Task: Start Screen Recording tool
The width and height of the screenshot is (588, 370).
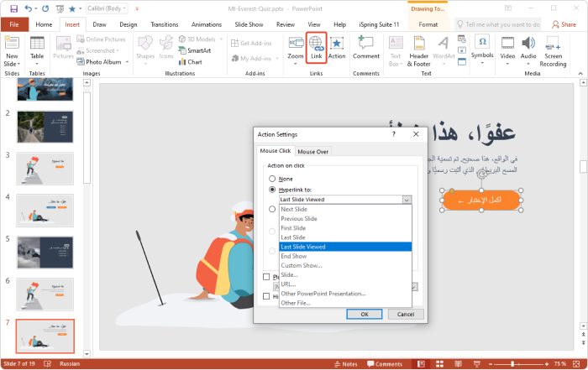Action: [x=553, y=51]
